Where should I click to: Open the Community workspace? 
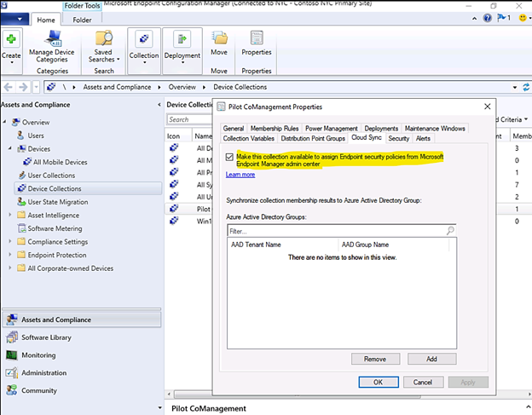click(x=82, y=390)
